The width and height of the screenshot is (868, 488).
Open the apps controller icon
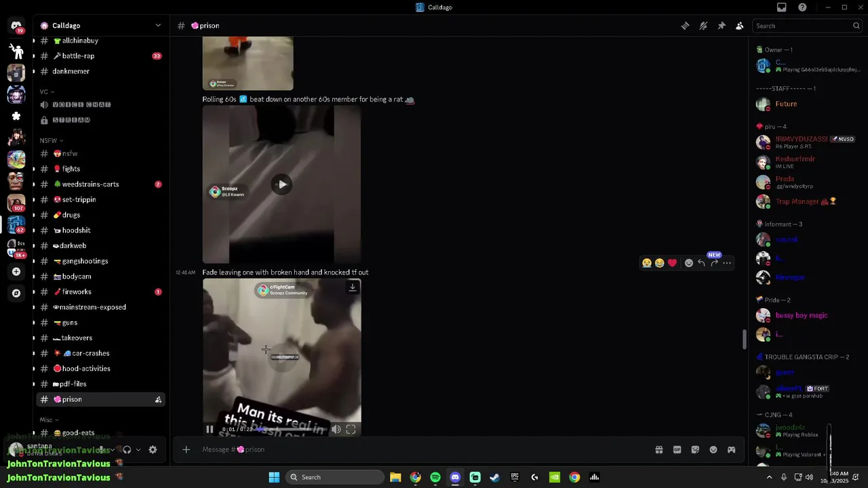point(732,449)
